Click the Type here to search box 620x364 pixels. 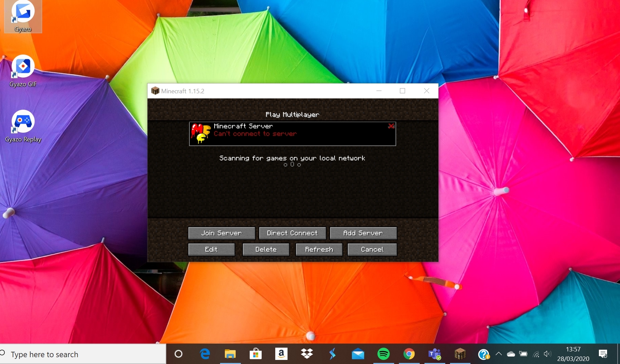82,354
